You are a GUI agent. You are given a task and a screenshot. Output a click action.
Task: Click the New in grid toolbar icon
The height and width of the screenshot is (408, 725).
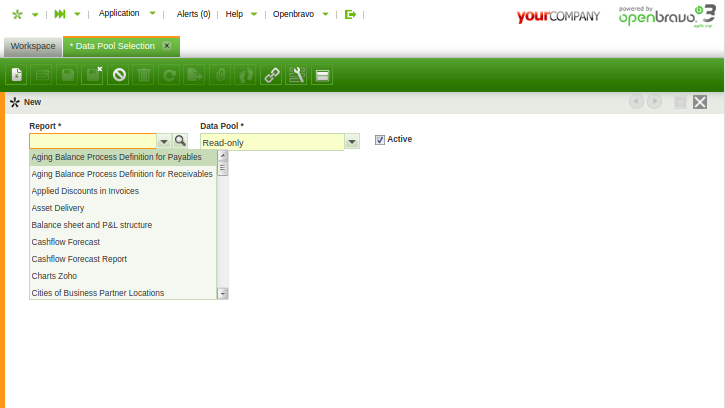click(x=42, y=75)
